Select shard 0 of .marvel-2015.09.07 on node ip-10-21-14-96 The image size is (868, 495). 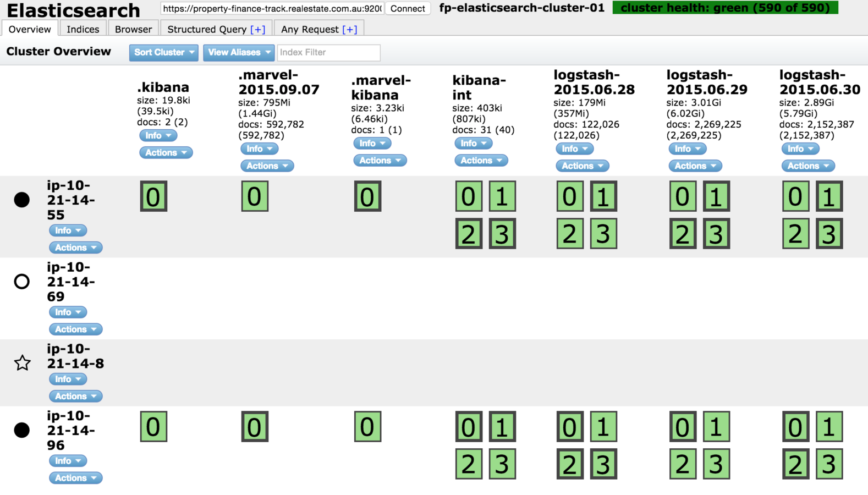click(255, 427)
